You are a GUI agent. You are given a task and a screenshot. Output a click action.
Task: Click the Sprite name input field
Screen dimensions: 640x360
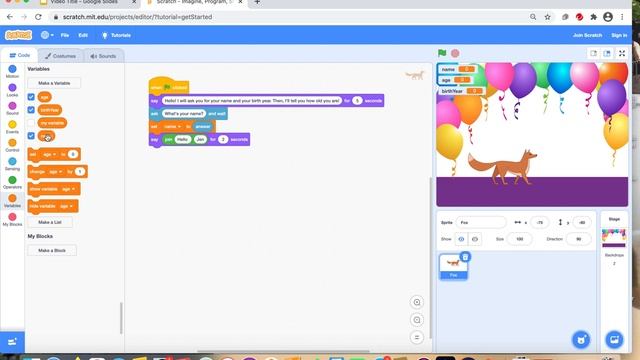[481, 222]
